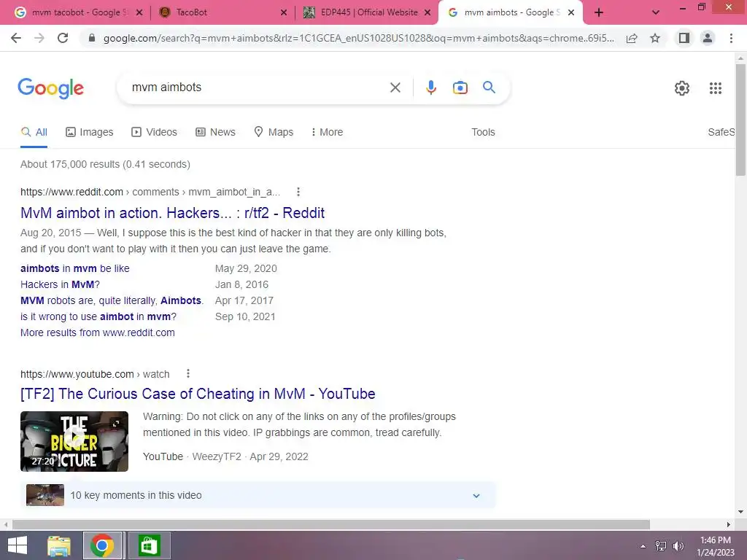Open MvM aimbot in action Reddit result
The image size is (747, 560).
click(172, 213)
